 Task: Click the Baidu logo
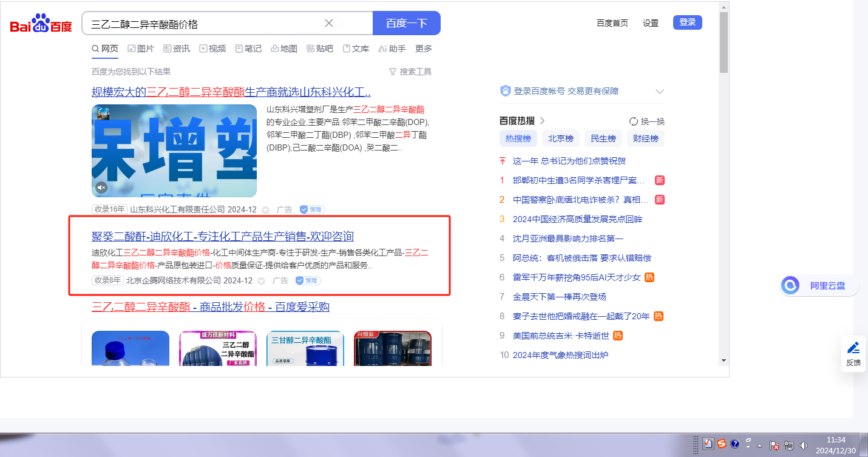click(x=41, y=24)
